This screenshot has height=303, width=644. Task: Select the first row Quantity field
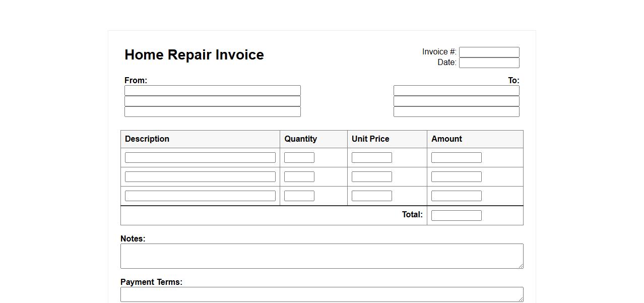299,158
